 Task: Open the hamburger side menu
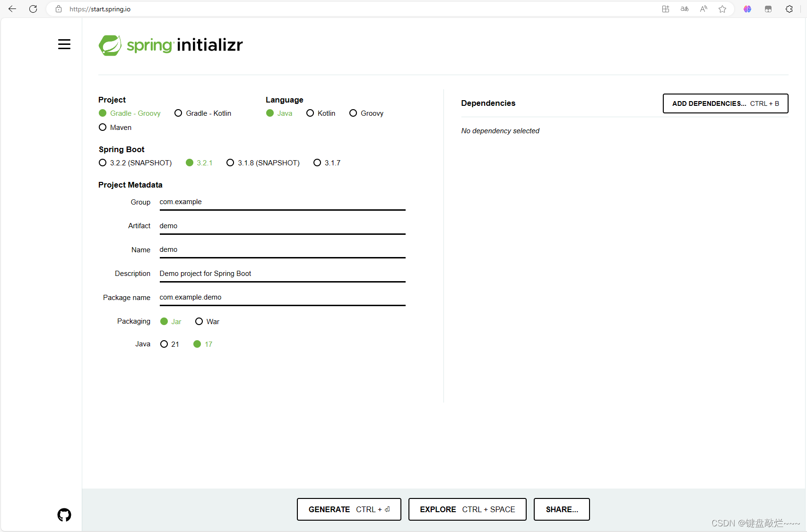pyautogui.click(x=64, y=44)
